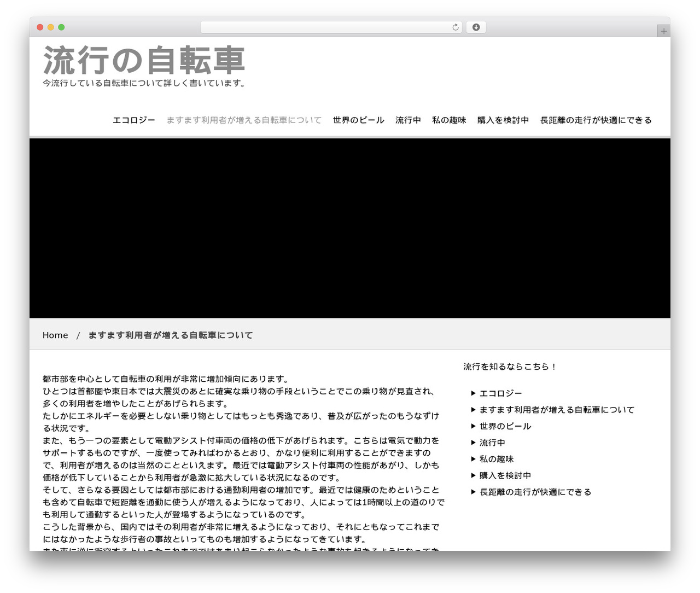This screenshot has width=700, height=593.
Task: Open sidebar link ますます利用者が増える自転車について
Action: pos(557,410)
